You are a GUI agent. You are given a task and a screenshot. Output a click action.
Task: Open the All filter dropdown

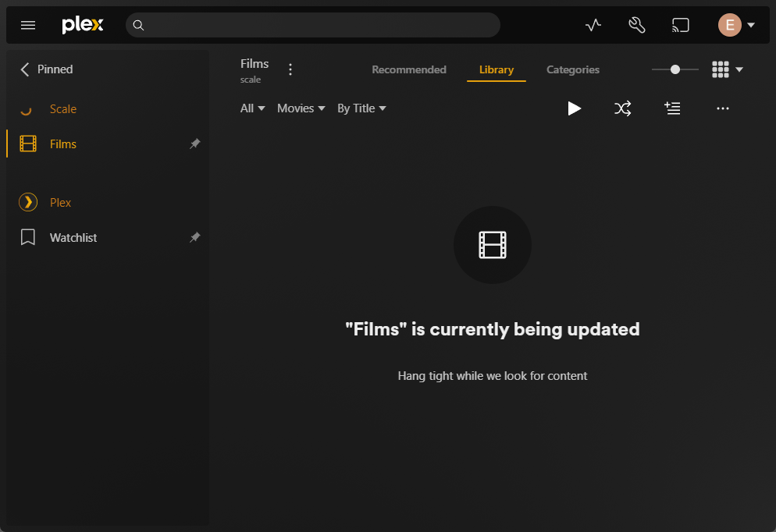click(x=252, y=108)
